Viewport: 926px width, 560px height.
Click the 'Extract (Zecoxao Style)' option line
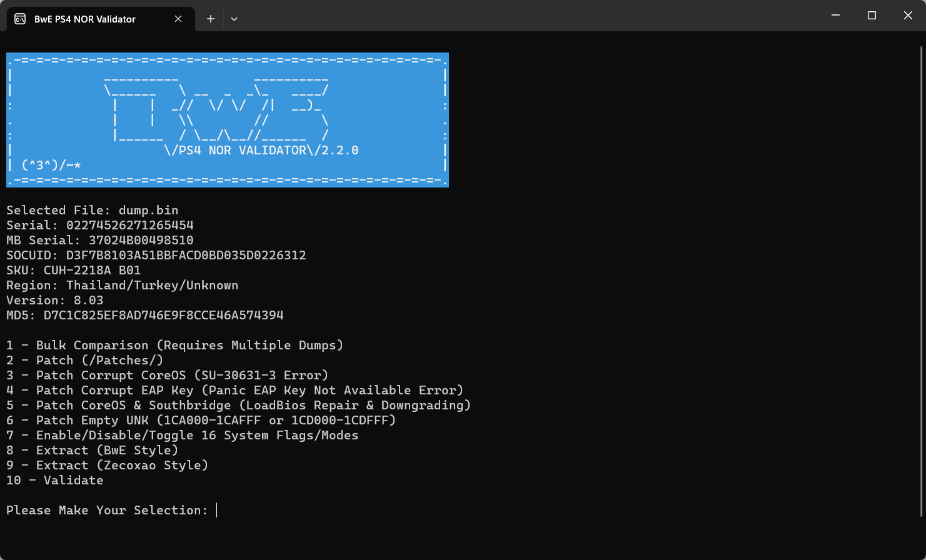108,465
